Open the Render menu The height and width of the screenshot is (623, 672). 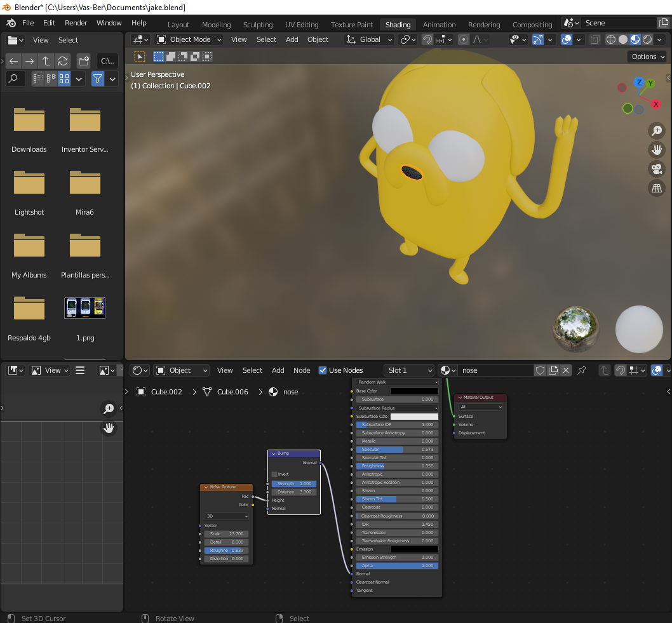[76, 23]
